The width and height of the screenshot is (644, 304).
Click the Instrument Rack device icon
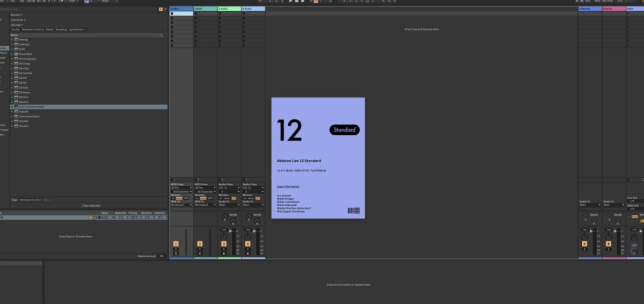pos(16,117)
